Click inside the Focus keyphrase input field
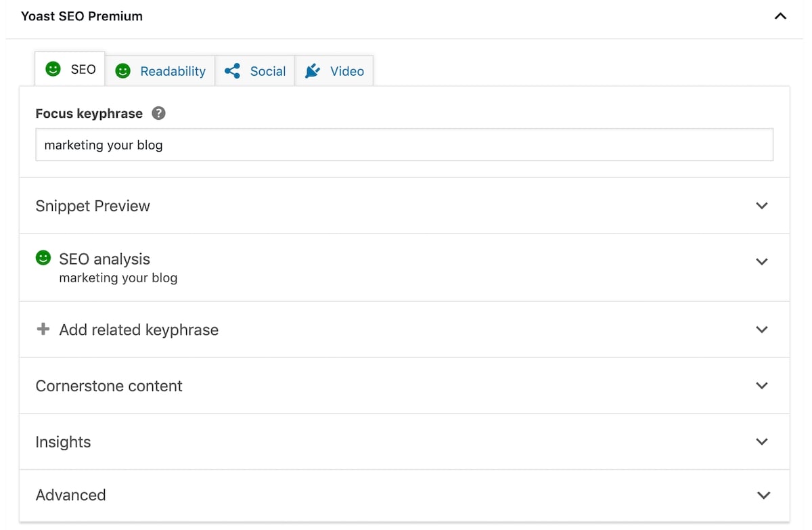812x530 pixels. (x=404, y=144)
